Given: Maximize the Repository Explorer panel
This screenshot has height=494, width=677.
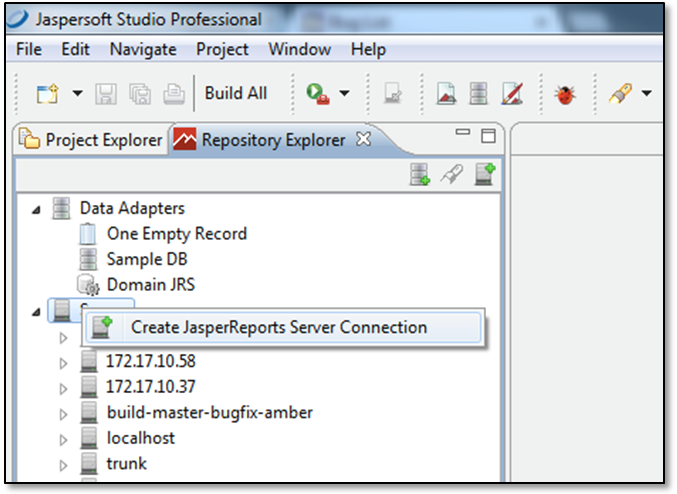Looking at the screenshot, I should point(488,136).
